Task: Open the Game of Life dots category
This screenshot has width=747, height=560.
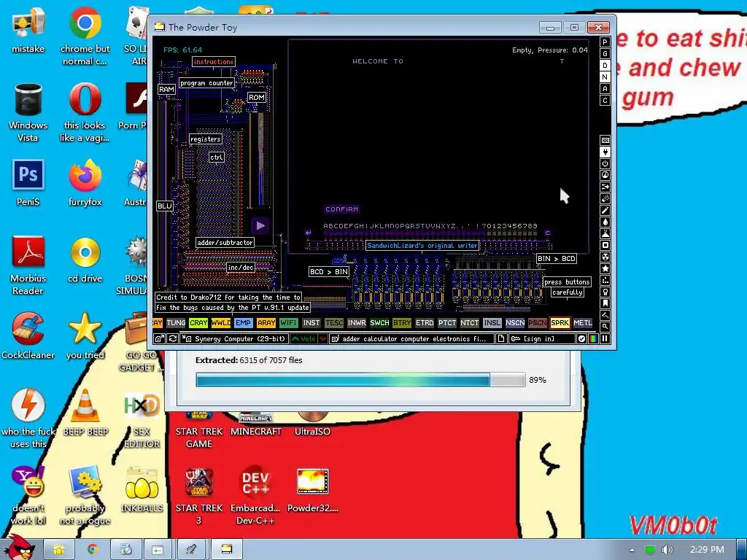Action: 605,281
